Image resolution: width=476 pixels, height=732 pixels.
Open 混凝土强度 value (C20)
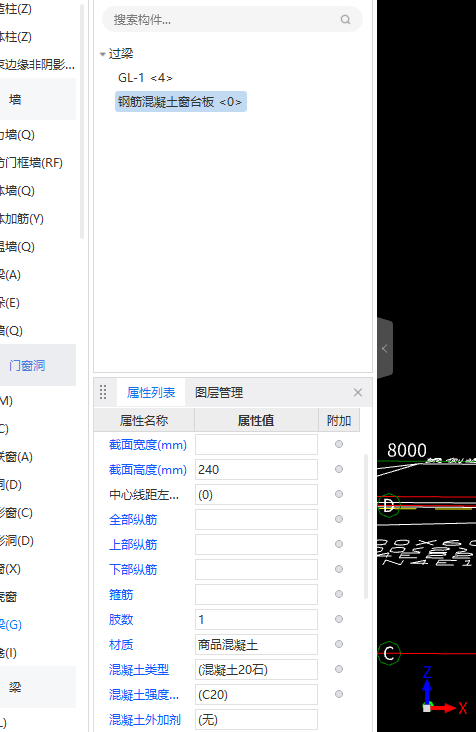point(256,695)
